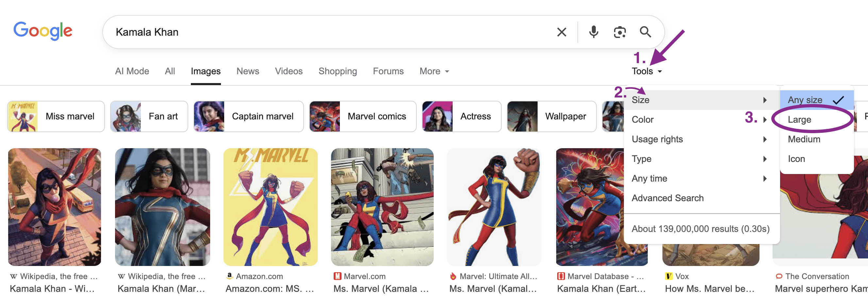Image resolution: width=868 pixels, height=299 pixels.
Task: Open the Tools dropdown
Action: click(x=646, y=71)
